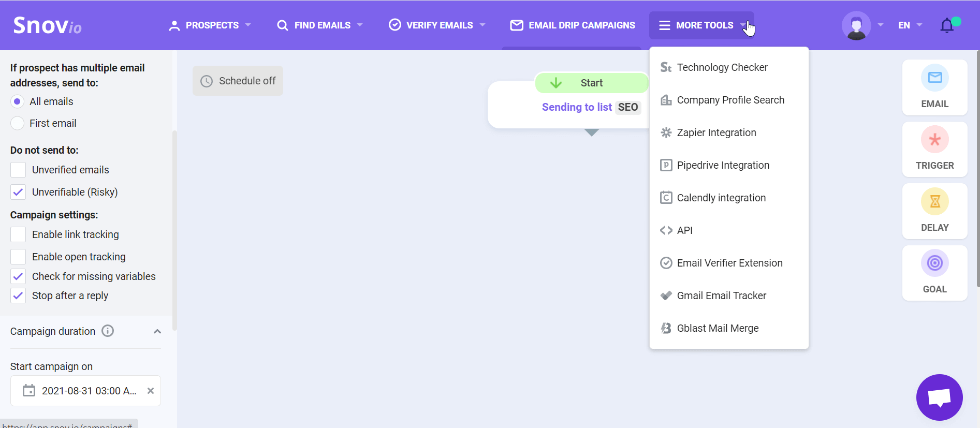Screen dimensions: 980x428
Task: Enable link tracking checkbox
Action: point(18,234)
